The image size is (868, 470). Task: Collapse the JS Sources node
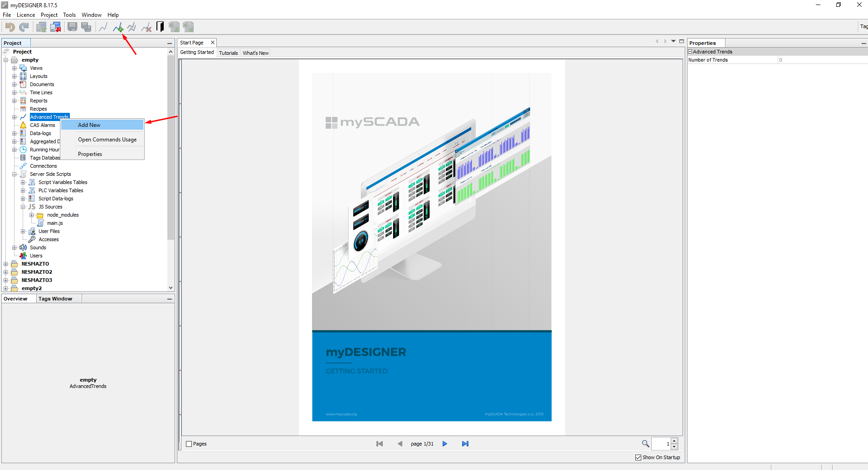(x=23, y=207)
